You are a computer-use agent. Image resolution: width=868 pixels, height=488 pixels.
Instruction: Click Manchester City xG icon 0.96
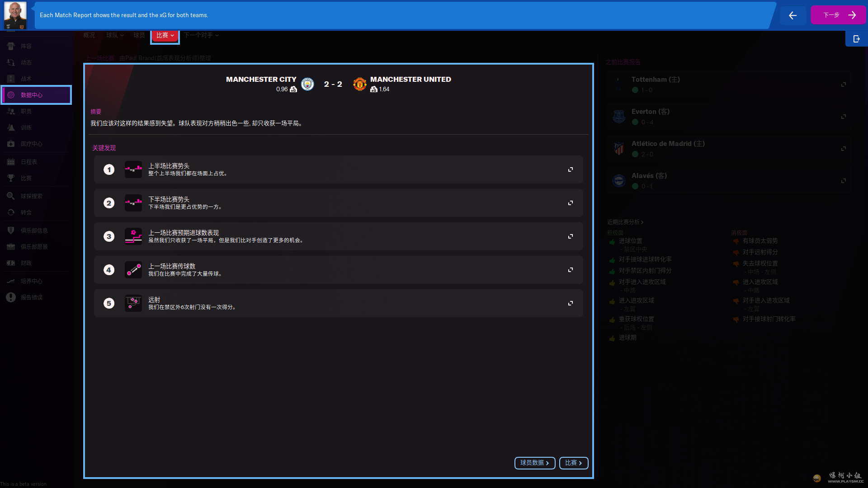click(x=293, y=89)
